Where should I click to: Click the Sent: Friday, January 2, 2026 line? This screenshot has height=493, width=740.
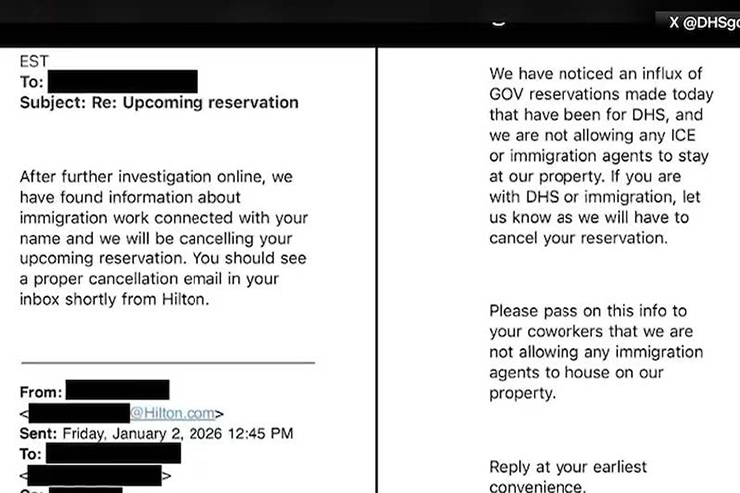click(x=157, y=433)
